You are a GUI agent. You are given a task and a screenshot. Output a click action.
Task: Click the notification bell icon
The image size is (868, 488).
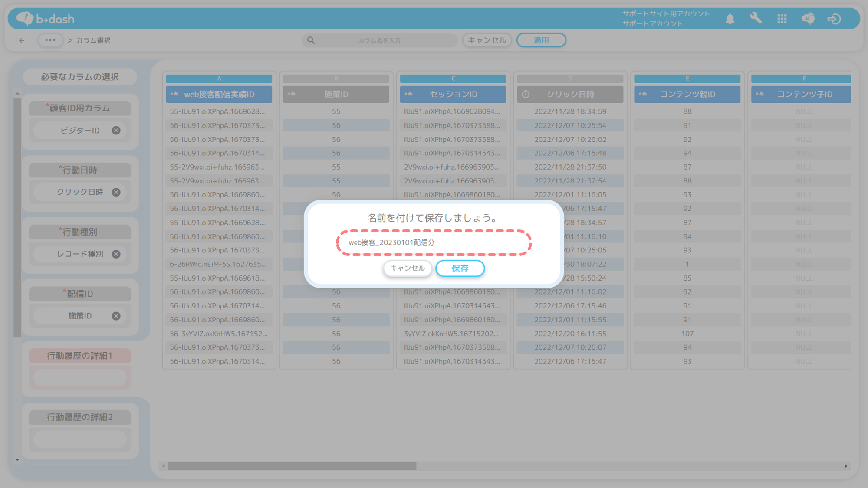[730, 19]
